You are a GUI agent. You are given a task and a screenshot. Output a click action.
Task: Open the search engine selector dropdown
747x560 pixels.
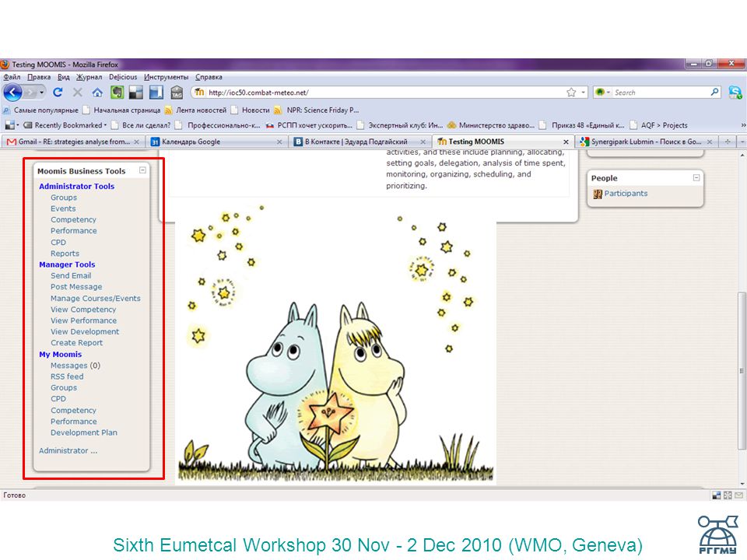(x=602, y=93)
